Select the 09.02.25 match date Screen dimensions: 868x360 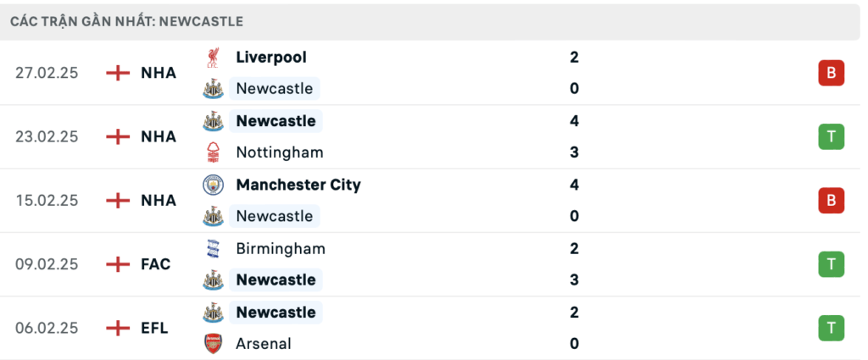pos(47,264)
